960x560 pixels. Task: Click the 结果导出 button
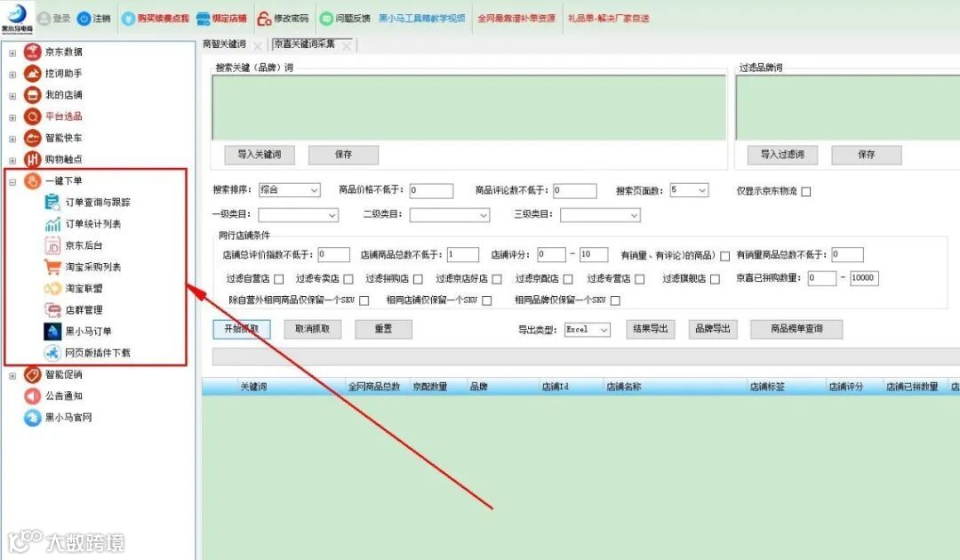(650, 329)
